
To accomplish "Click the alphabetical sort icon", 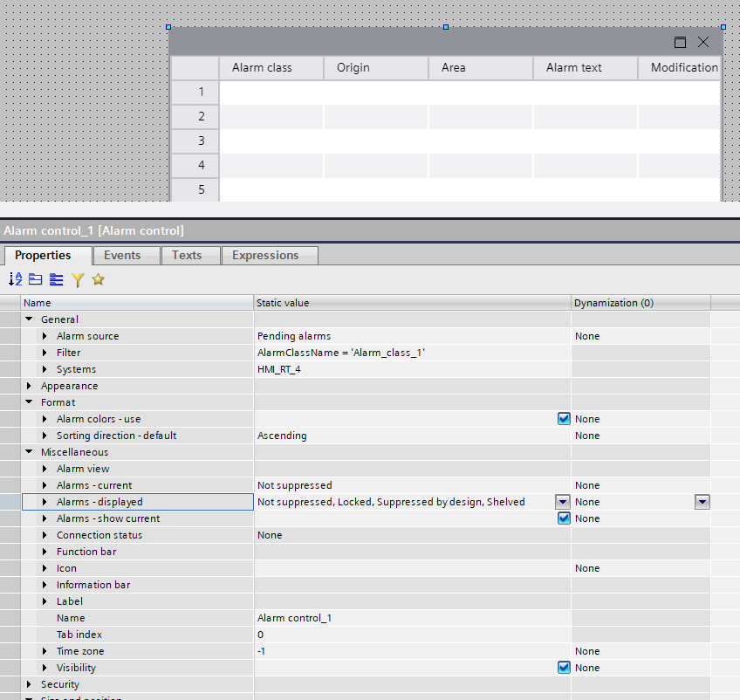I will point(15,279).
